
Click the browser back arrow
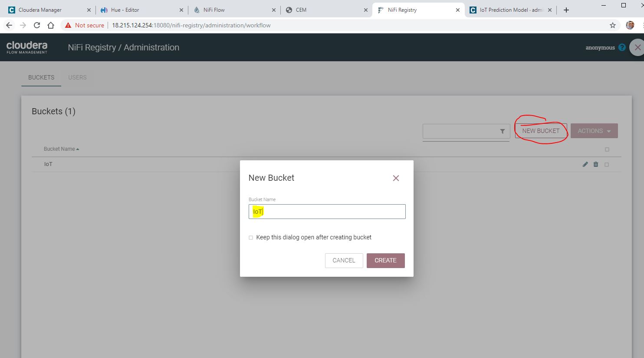[9, 25]
